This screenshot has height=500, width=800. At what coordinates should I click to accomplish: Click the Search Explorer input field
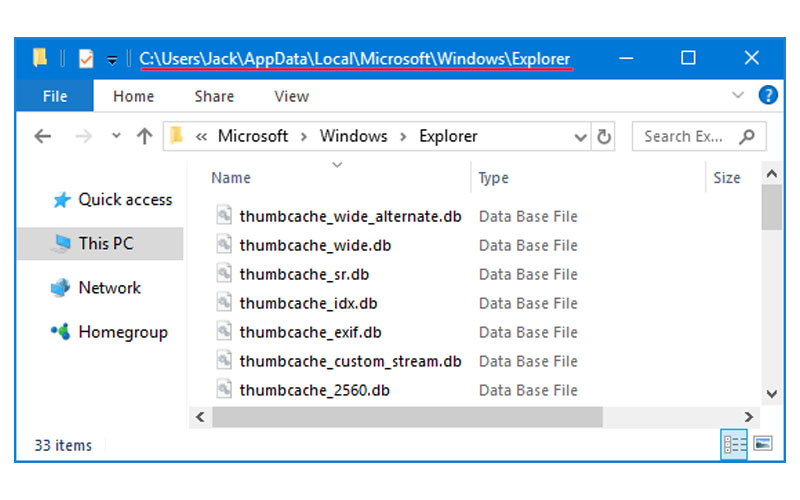[698, 136]
